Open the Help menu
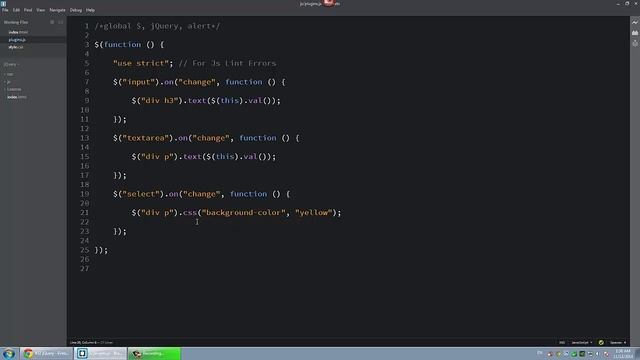Image resolution: width=640 pixels, height=360 pixels. coord(90,10)
